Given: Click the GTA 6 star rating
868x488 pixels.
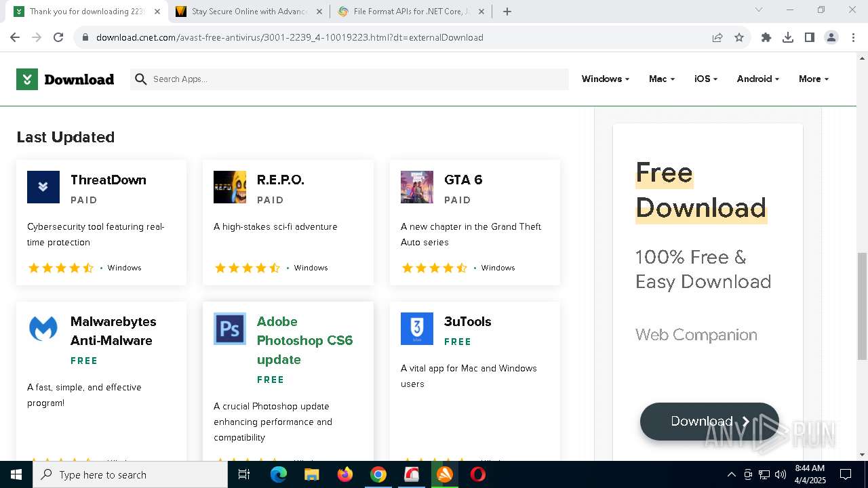Looking at the screenshot, I should click(x=435, y=268).
